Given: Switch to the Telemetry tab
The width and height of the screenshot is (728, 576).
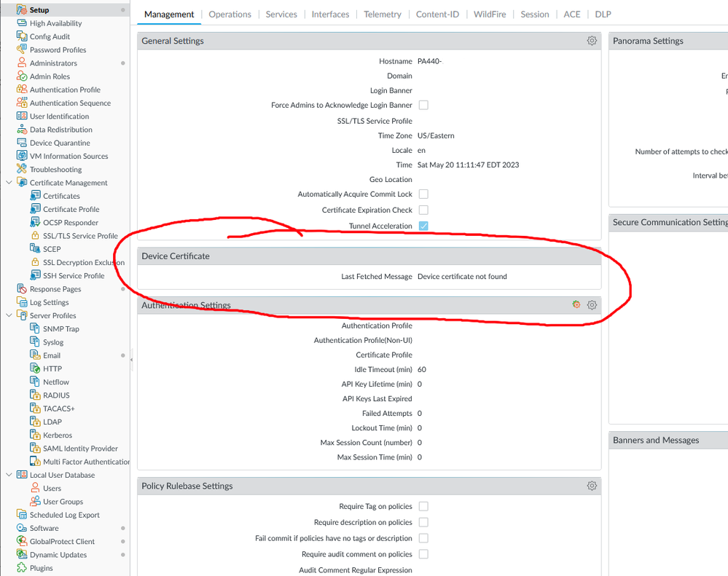Looking at the screenshot, I should point(383,15).
